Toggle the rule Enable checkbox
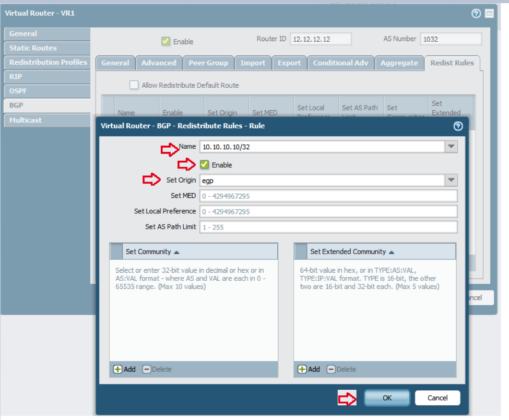Viewport: 509px width, 420px height. (x=205, y=165)
